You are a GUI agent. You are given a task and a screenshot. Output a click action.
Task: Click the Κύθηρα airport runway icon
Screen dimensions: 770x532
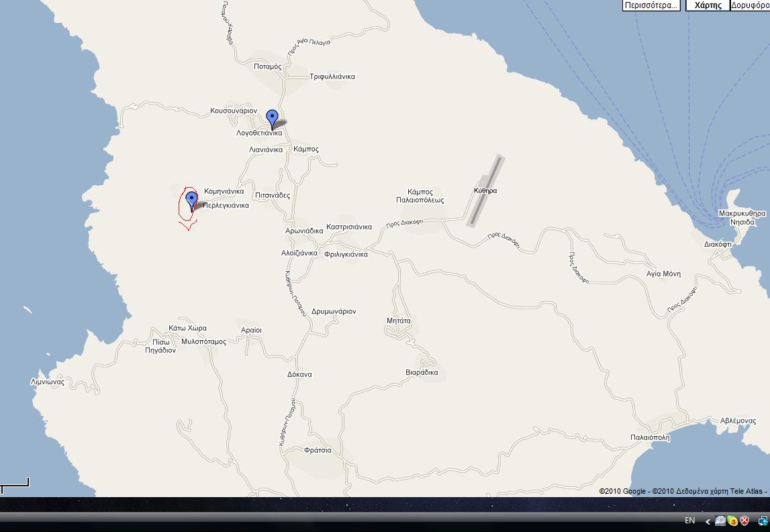pyautogui.click(x=485, y=190)
